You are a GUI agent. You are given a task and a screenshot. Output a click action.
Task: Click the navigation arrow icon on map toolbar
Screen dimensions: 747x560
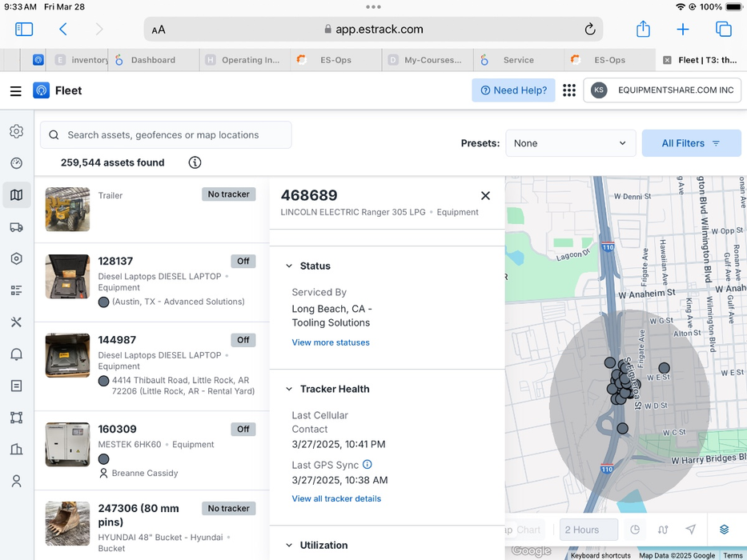[x=691, y=530]
